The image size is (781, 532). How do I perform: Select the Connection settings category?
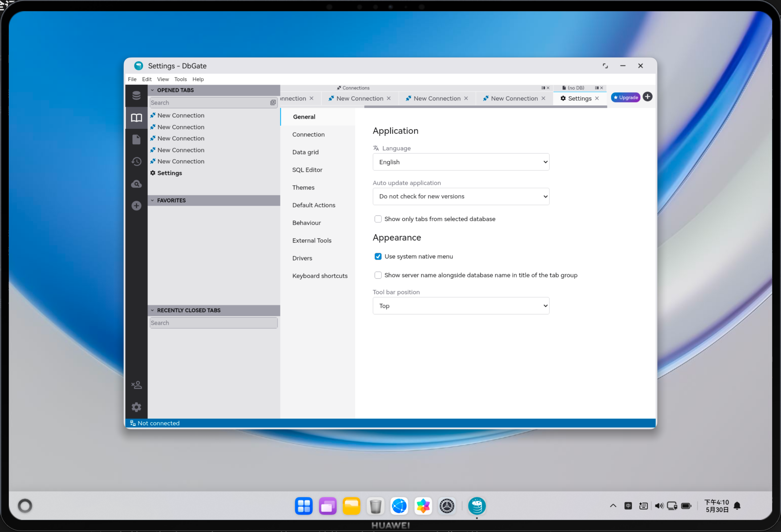tap(318, 134)
